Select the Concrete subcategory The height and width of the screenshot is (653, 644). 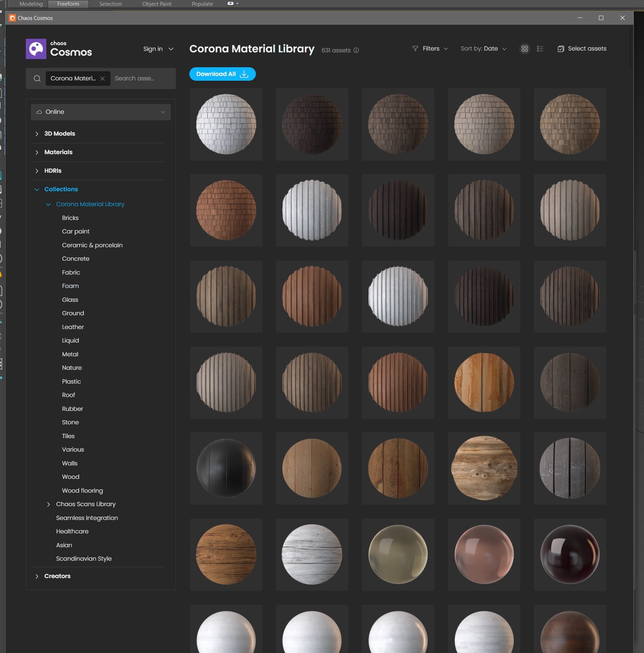click(x=76, y=259)
